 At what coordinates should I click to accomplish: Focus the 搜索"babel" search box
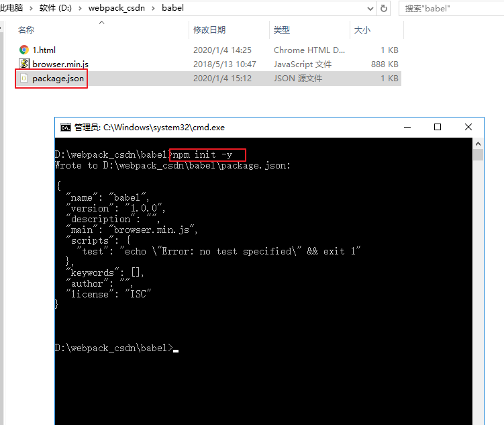[x=451, y=8]
